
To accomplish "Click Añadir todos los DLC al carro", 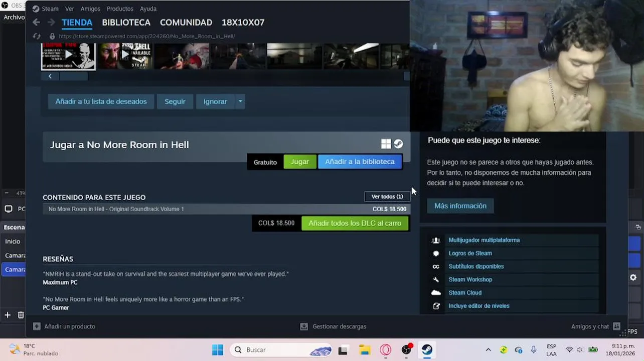I will (355, 223).
